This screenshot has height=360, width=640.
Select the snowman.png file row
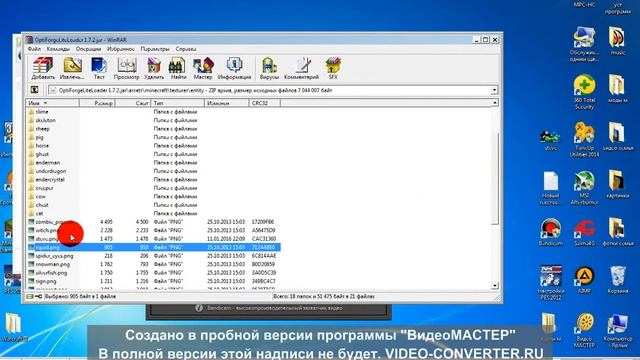154,264
